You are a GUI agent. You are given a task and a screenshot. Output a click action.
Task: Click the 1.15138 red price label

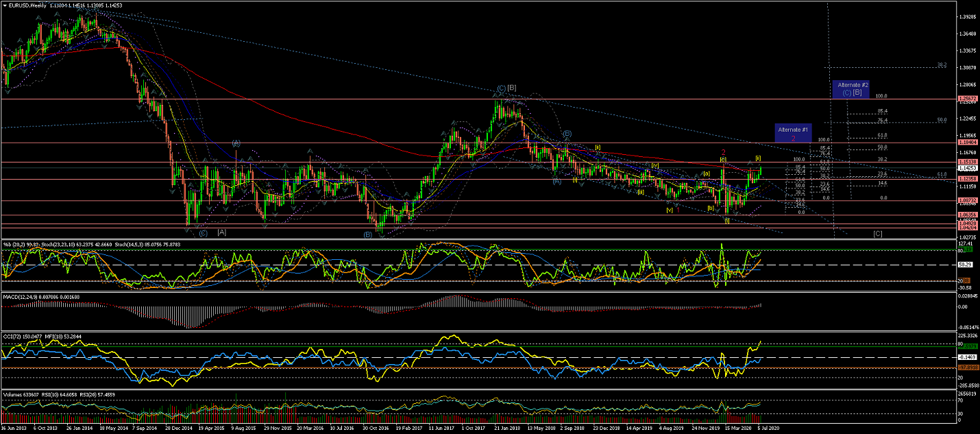click(967, 162)
